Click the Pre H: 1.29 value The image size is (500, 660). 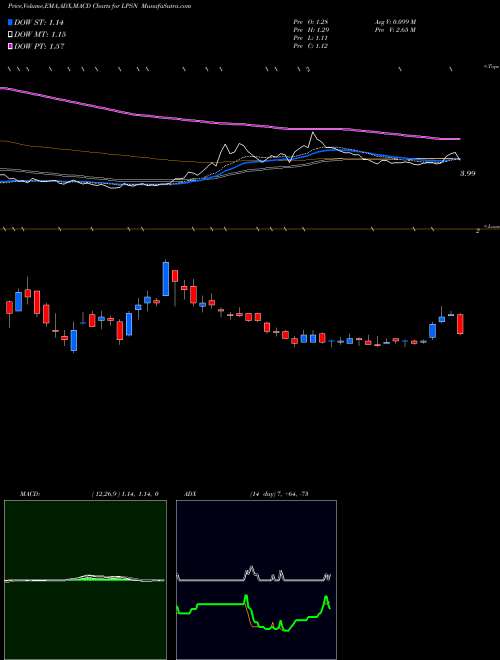pos(311,30)
